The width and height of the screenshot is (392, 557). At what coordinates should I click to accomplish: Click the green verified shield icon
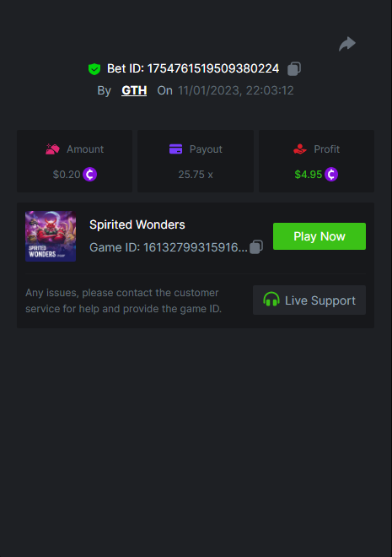point(94,69)
